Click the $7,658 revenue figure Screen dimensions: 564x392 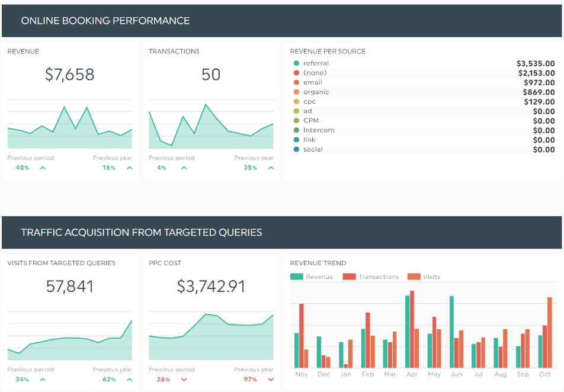69,75
